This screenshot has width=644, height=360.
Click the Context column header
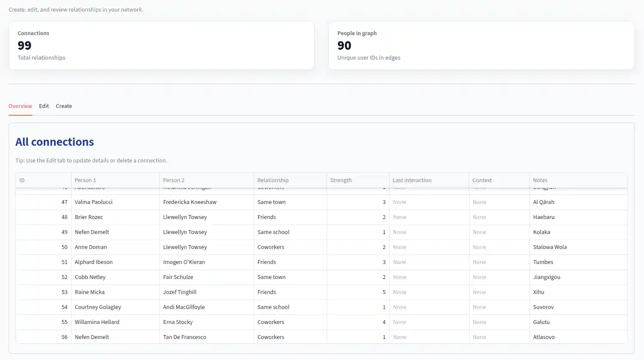(x=499, y=180)
